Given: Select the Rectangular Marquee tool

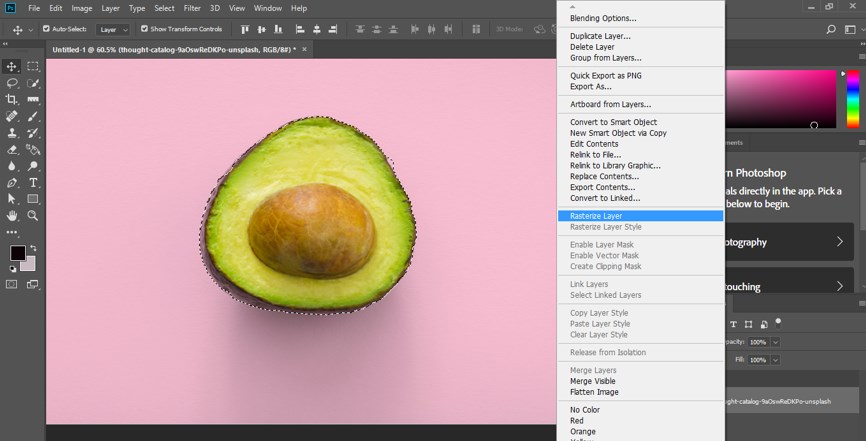Looking at the screenshot, I should [x=33, y=67].
